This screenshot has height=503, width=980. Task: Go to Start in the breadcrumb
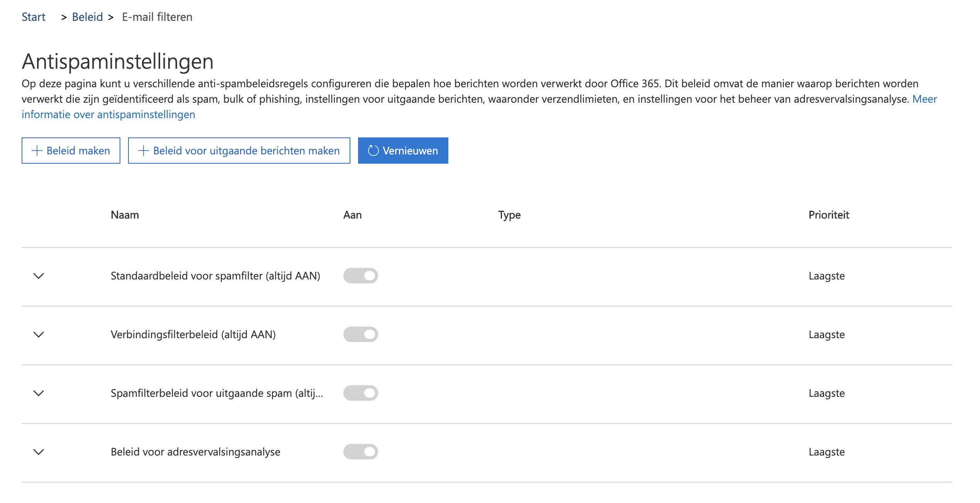34,17
